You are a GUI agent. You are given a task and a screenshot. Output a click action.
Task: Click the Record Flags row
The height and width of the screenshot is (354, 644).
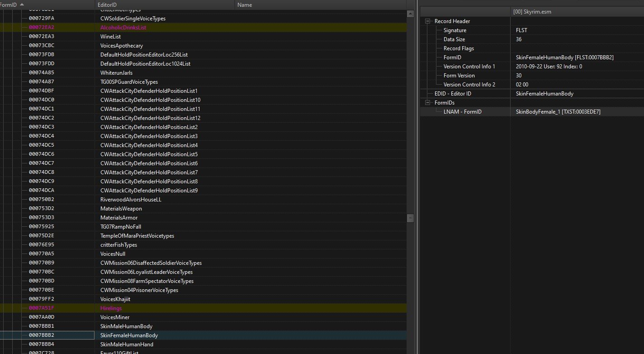pyautogui.click(x=532, y=48)
